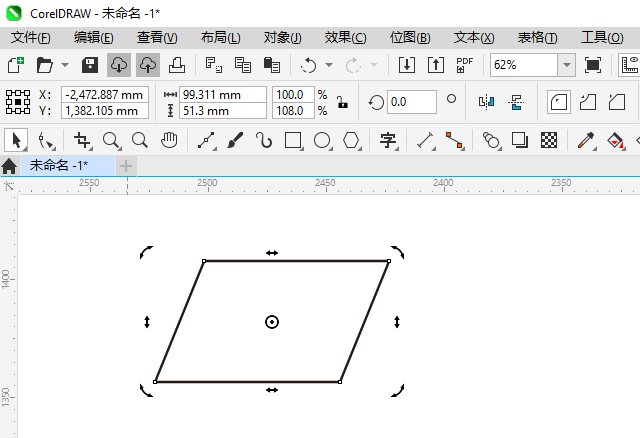Click the cloud download icon

point(119,65)
